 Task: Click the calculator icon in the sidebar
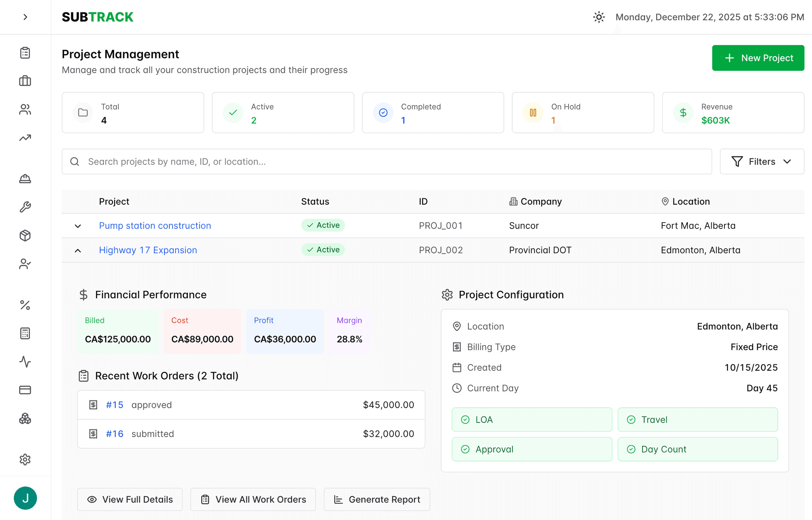coord(25,334)
